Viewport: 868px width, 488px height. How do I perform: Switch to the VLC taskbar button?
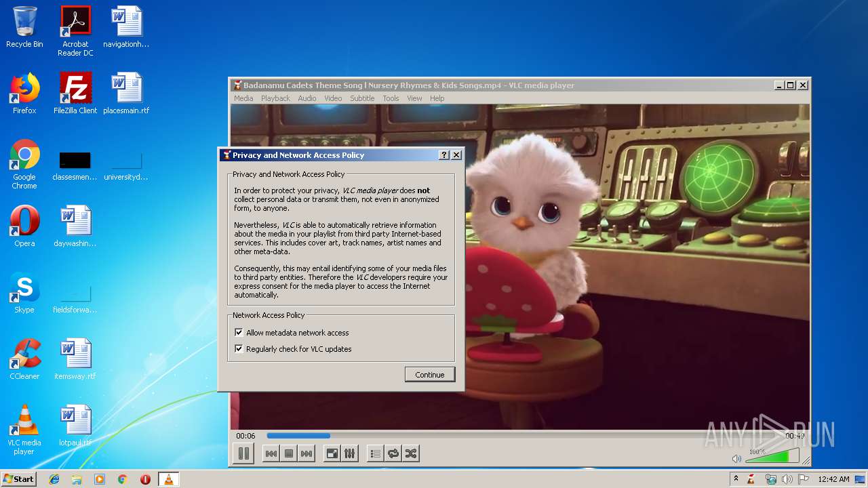coord(168,479)
